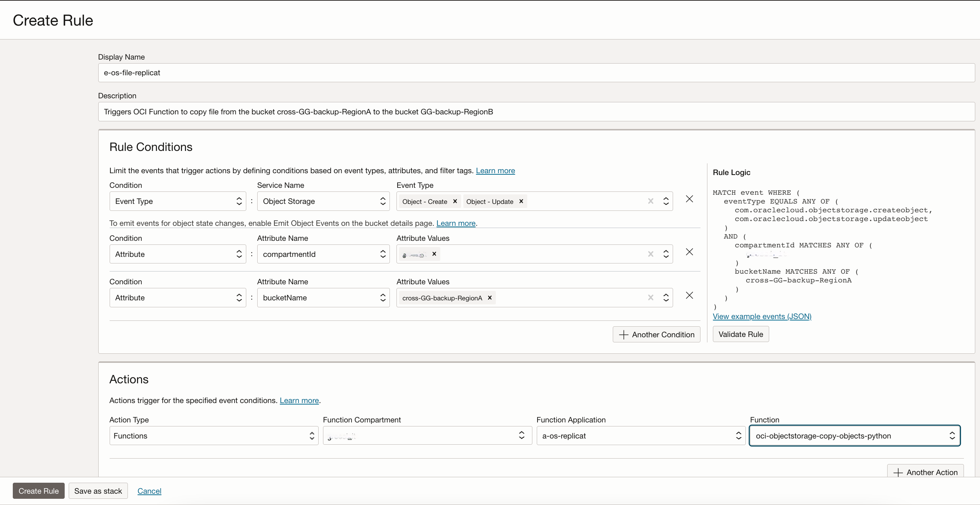Viewport: 980px width, 505px height.
Task: Click the com.oraclecloud.objectstorage.updateobject line in Rule Logic
Action: [831, 219]
